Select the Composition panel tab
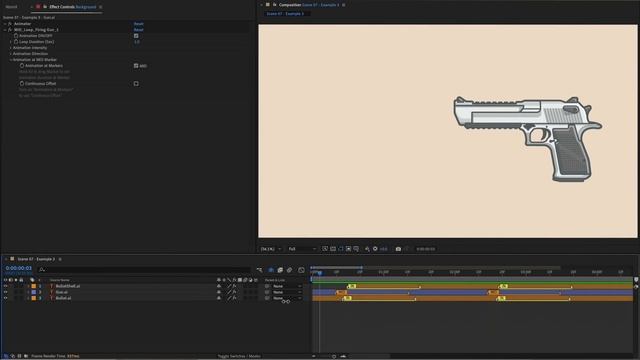640x360 pixels. 309,5
